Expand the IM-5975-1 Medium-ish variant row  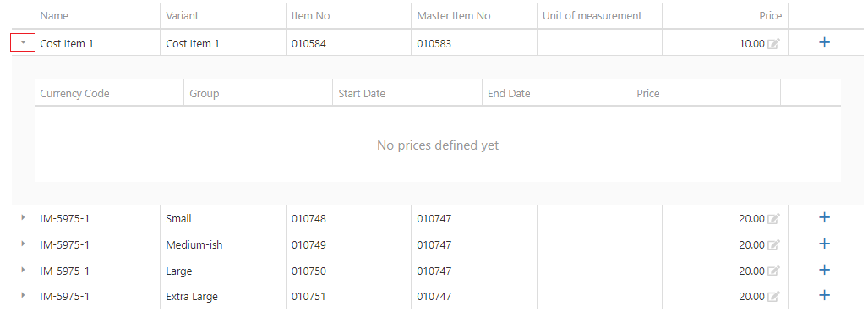pyautogui.click(x=24, y=244)
